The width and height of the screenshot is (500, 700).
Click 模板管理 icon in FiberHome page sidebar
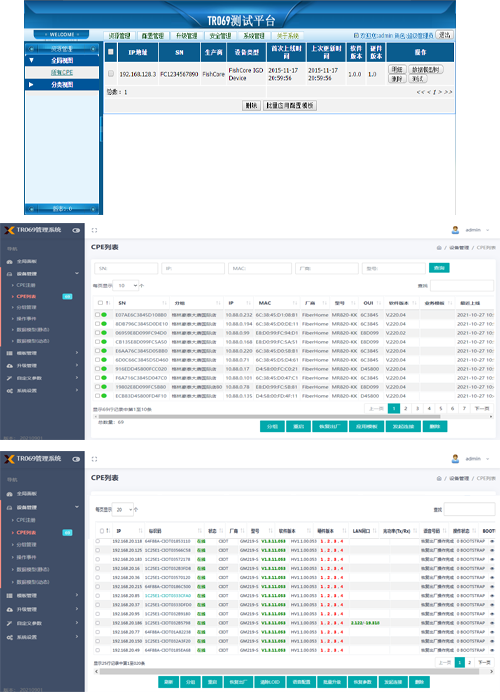pos(9,353)
